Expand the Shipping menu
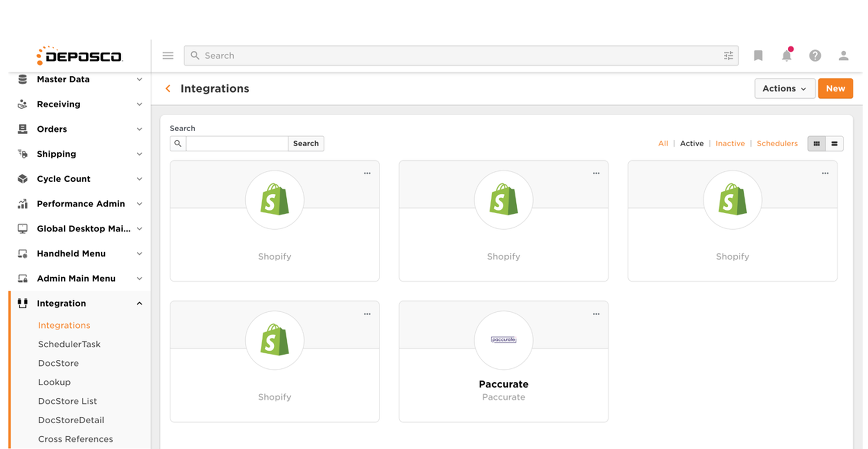 [139, 154]
